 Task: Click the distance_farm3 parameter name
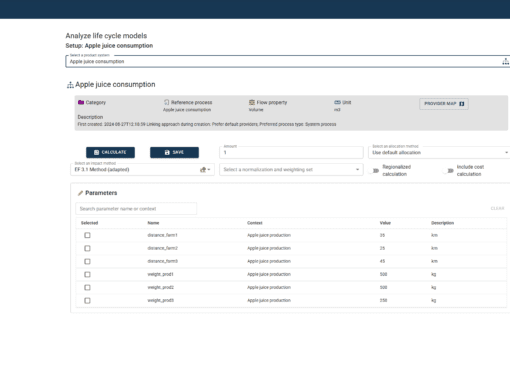[x=163, y=261]
